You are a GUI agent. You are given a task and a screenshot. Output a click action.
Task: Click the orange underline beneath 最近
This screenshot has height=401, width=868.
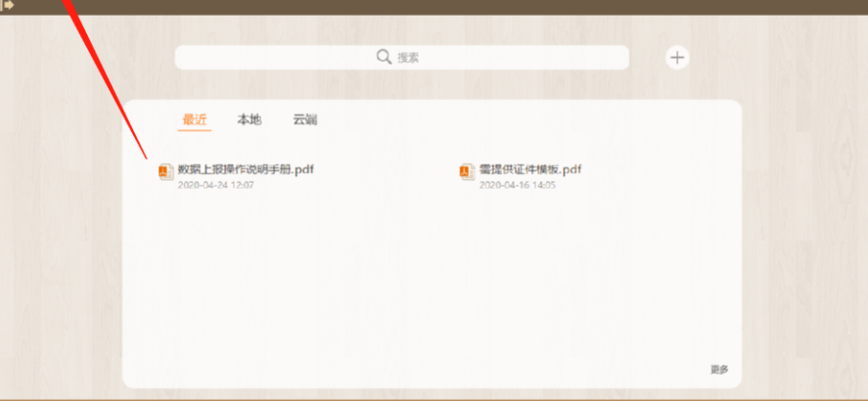195,130
